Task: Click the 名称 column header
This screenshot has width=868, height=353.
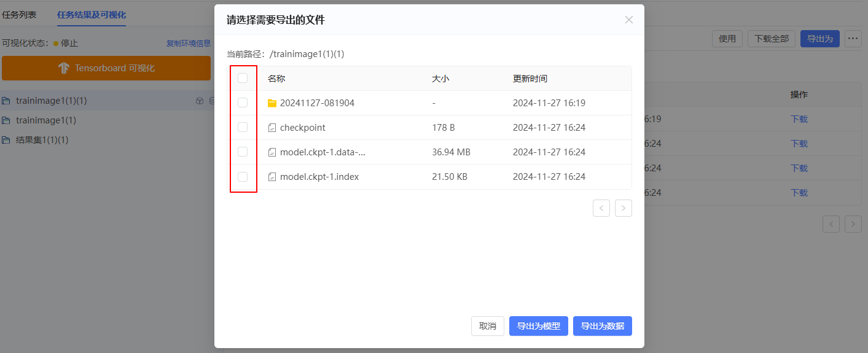Action: click(276, 79)
